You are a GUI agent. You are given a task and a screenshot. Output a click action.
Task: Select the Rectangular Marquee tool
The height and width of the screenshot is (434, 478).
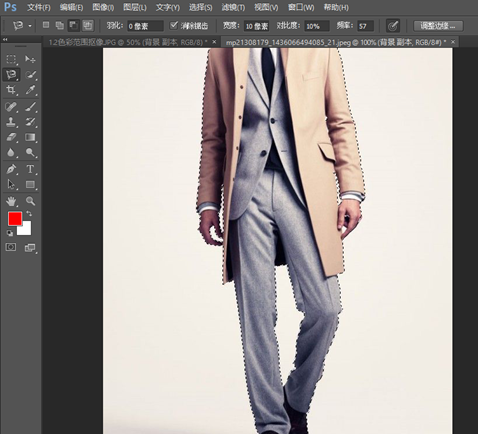(x=11, y=59)
